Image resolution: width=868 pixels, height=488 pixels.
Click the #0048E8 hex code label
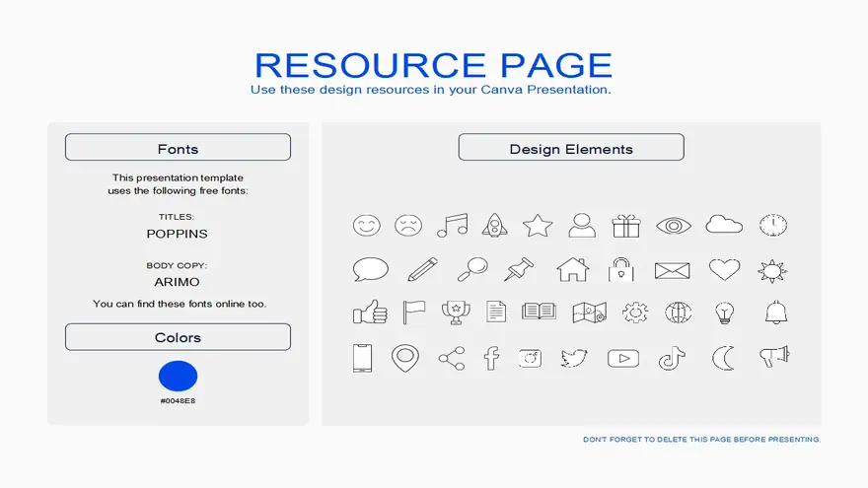tap(178, 401)
